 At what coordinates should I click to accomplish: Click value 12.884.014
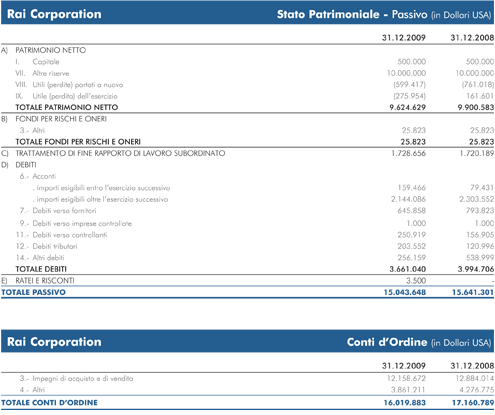(x=475, y=379)
